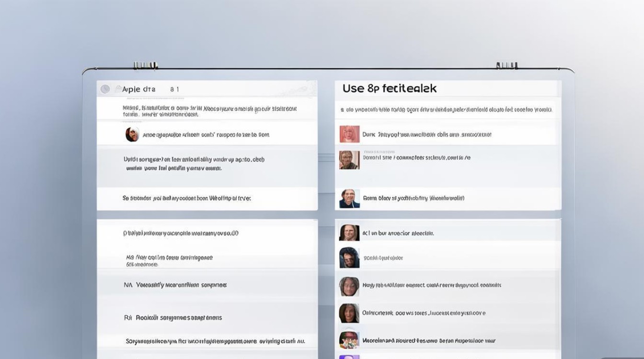
Task: Select the avatar beside the 'Dononl' message
Action: [349, 160]
